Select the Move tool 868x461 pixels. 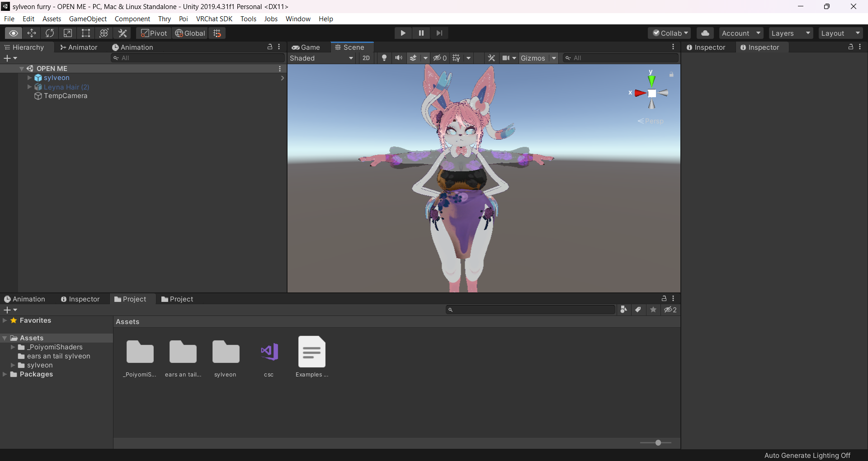click(32, 33)
